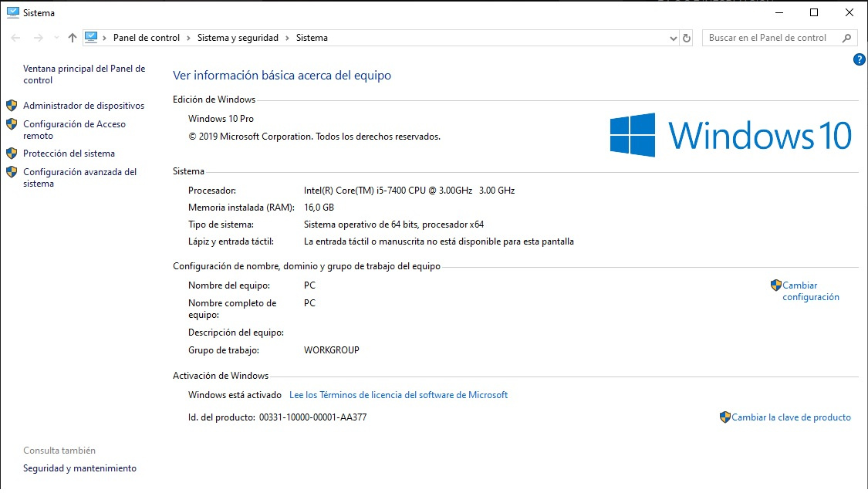Viewport: 868px width, 493px height.
Task: Refresh the page with the refresh icon
Action: [x=687, y=38]
